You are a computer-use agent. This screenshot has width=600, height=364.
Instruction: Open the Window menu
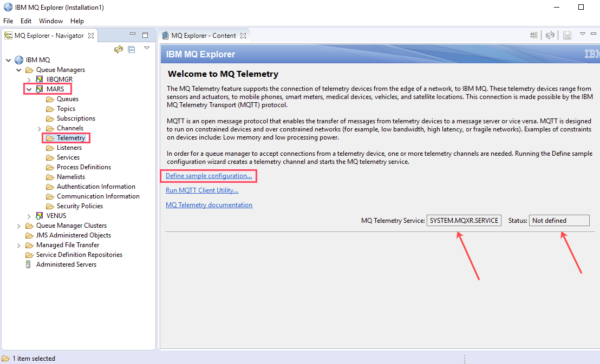50,21
